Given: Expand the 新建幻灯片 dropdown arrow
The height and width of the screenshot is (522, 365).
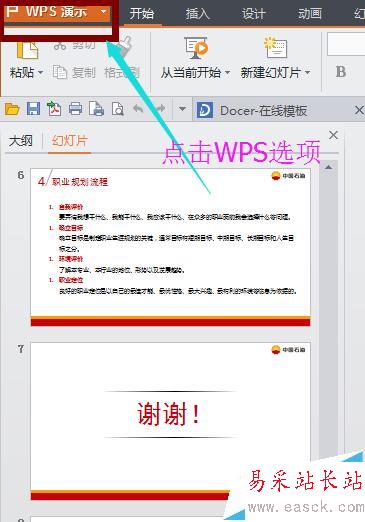Looking at the screenshot, I should click(307, 72).
